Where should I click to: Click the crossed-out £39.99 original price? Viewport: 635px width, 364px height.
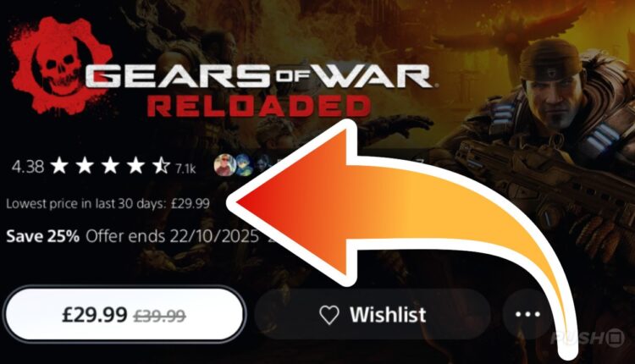click(x=159, y=316)
